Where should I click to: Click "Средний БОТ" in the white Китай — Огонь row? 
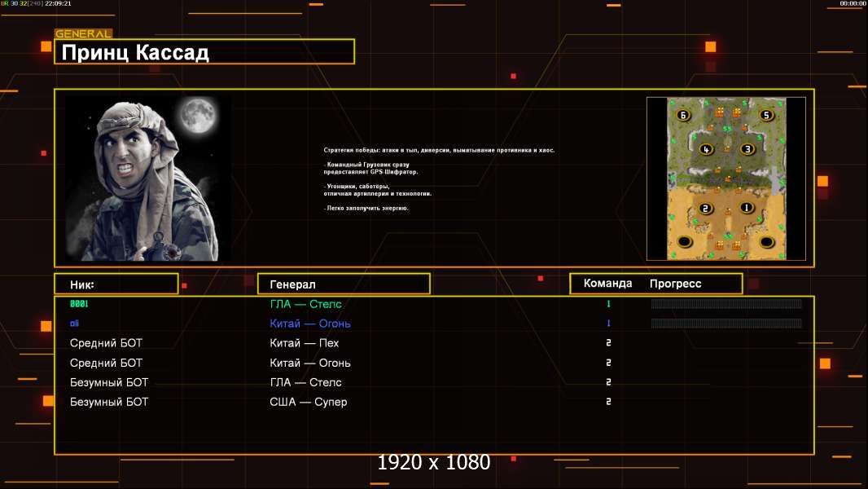pyautogui.click(x=107, y=363)
